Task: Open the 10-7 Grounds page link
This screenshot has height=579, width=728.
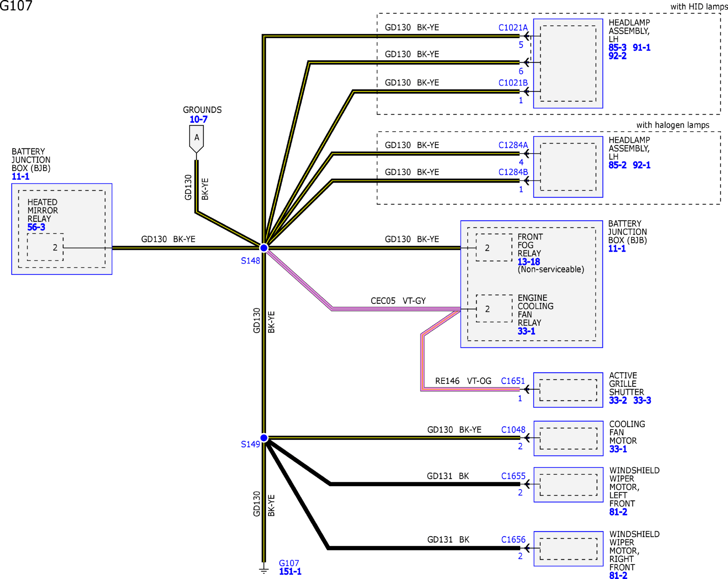Action: (x=199, y=120)
